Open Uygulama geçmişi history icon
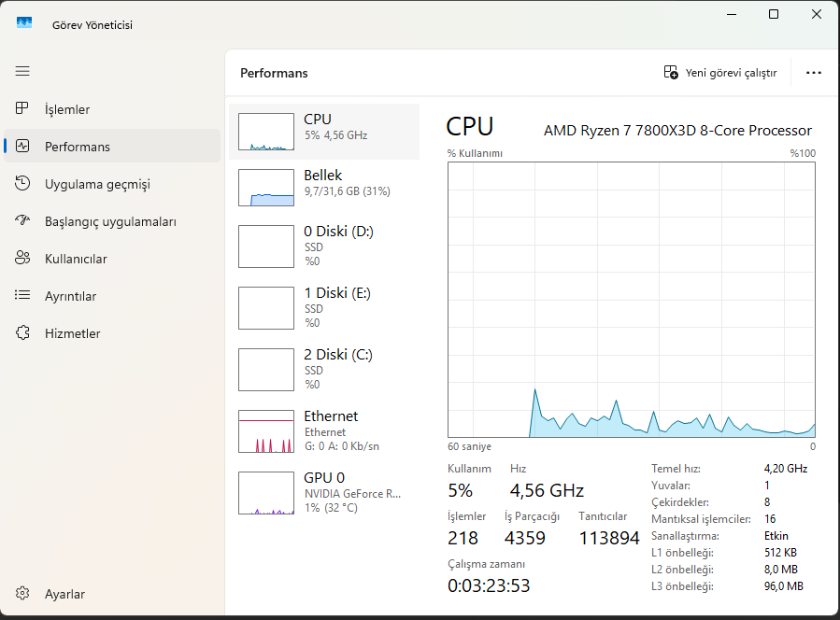This screenshot has width=840, height=620. [23, 184]
